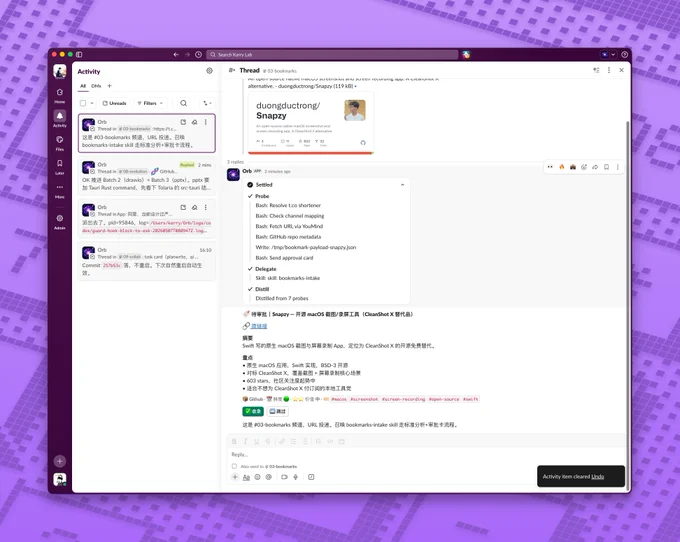Toggle the sidebar panel icon in the title bar
The width and height of the screenshot is (680, 542).
pyautogui.click(x=79, y=55)
